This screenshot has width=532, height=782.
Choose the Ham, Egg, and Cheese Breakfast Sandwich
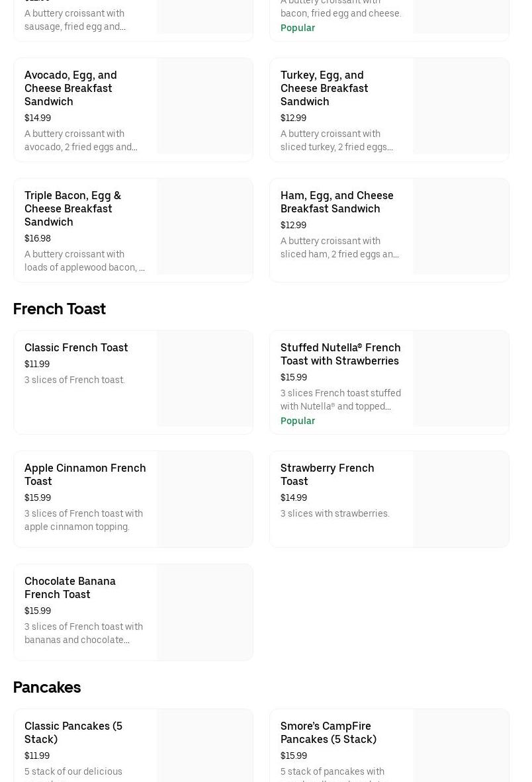click(337, 202)
